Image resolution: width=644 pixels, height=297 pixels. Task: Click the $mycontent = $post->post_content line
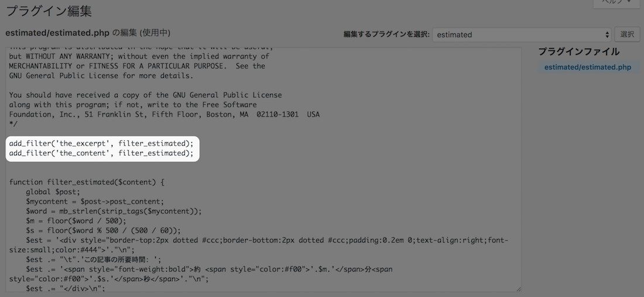click(95, 202)
